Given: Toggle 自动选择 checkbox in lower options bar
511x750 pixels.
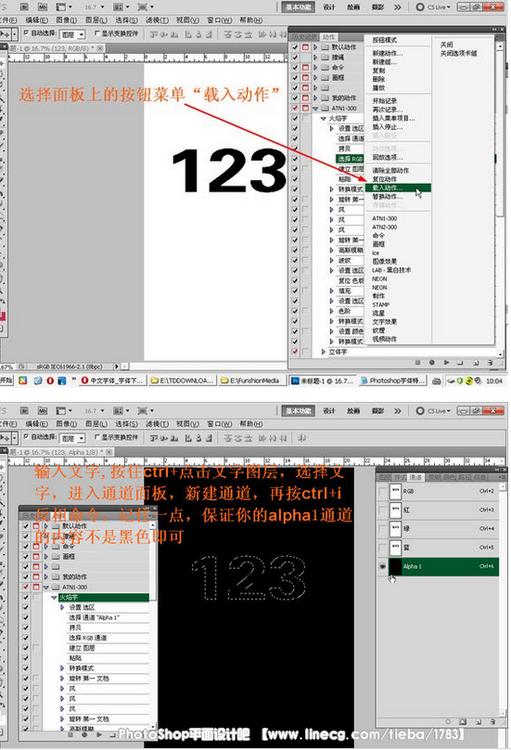Looking at the screenshot, I should pos(27,437).
